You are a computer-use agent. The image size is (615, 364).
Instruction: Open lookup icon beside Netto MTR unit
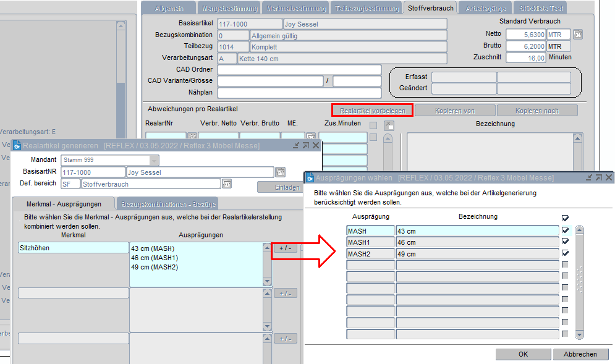tap(578, 35)
